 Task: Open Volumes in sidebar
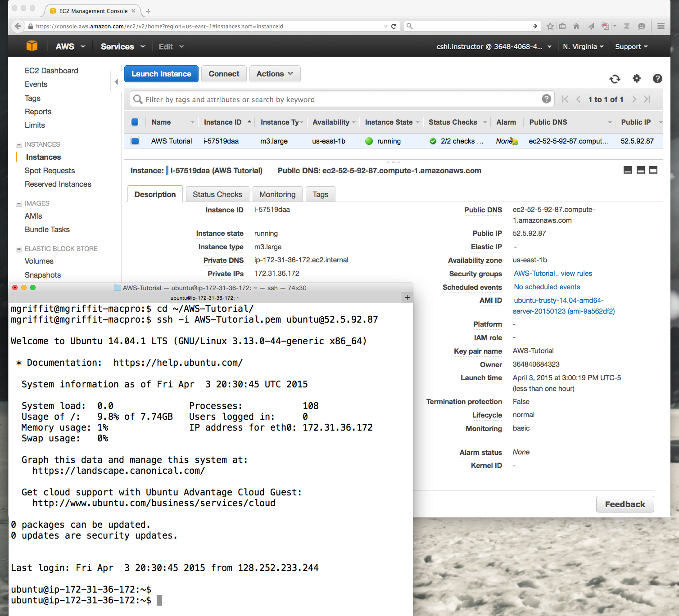[39, 261]
